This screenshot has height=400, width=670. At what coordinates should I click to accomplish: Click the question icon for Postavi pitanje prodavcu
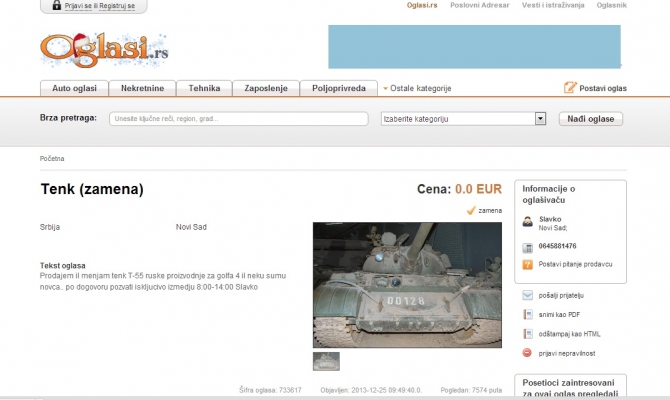528,264
